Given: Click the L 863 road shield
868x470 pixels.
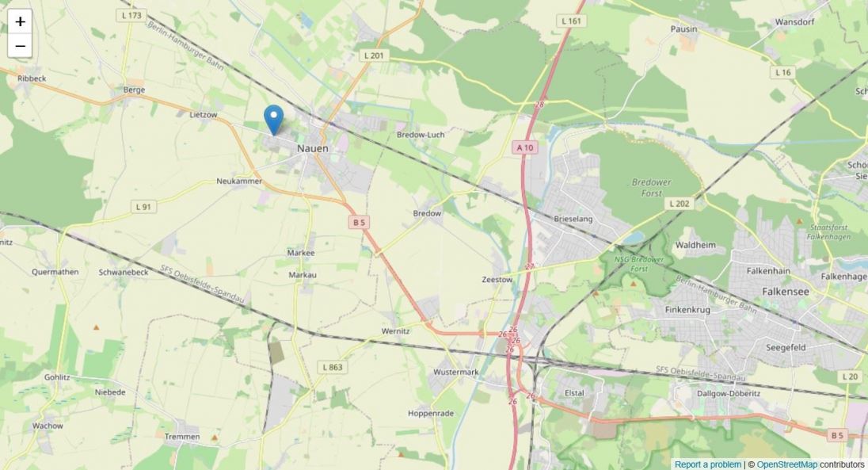Looking at the screenshot, I should 332,367.
